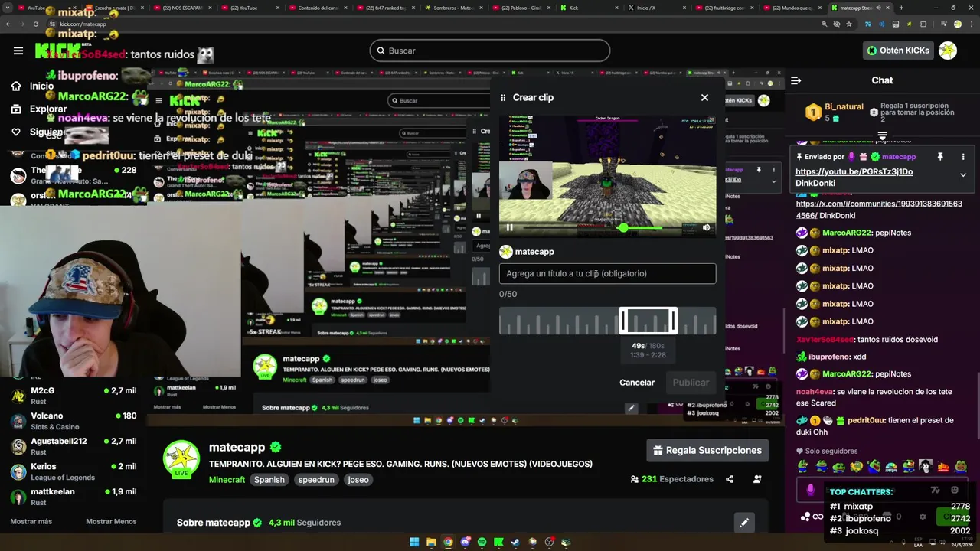Image resolution: width=980 pixels, height=551 pixels.
Task: Focus the Buscar search bar
Action: (490, 51)
